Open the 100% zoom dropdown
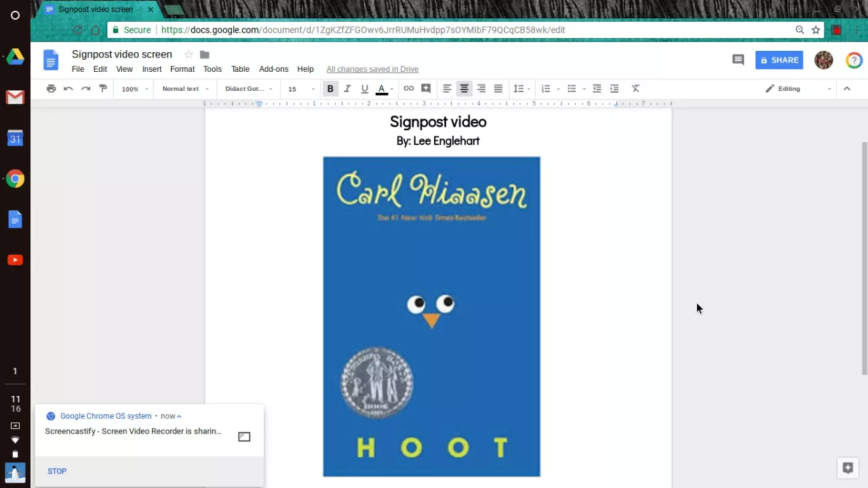 pos(135,89)
